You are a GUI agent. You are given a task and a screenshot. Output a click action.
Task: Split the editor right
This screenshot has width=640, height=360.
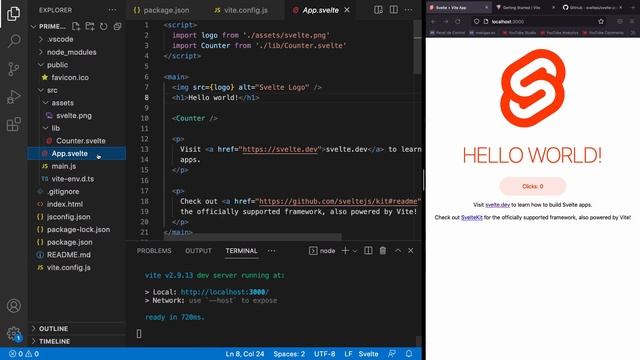393,10
